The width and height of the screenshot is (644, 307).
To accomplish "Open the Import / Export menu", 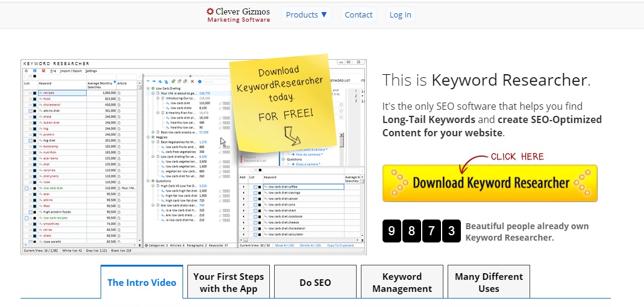I will click(70, 71).
